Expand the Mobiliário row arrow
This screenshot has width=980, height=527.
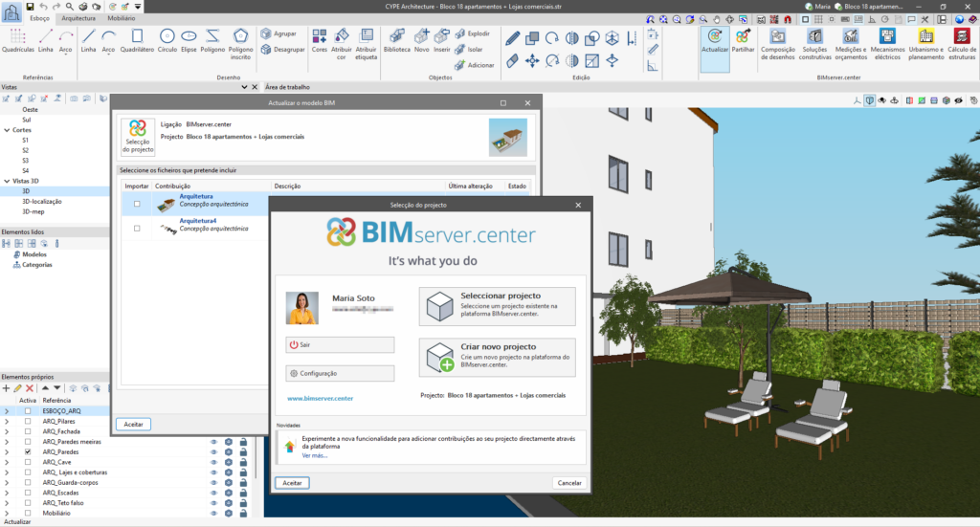click(7, 514)
